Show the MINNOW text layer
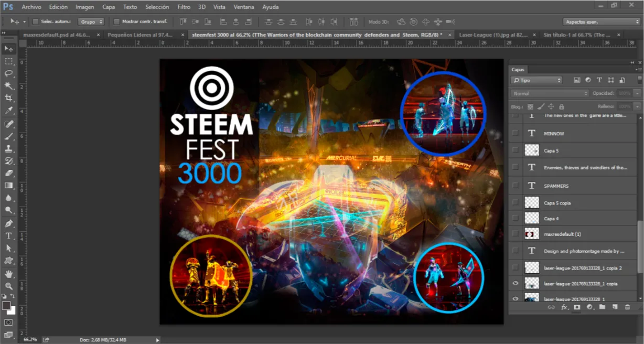The height and width of the screenshot is (344, 644). point(516,134)
